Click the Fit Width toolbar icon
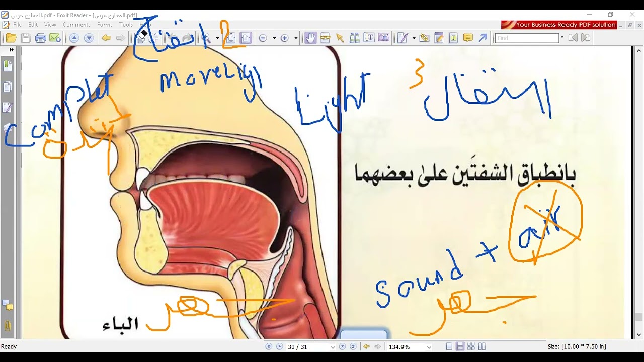The image size is (644, 362). point(246,38)
